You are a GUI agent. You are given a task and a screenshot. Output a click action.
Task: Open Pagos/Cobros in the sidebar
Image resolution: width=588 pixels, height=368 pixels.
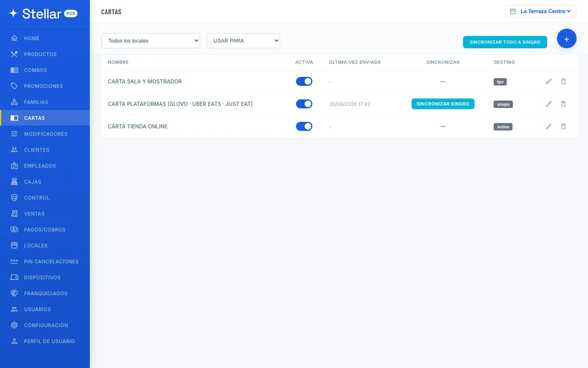tap(45, 230)
